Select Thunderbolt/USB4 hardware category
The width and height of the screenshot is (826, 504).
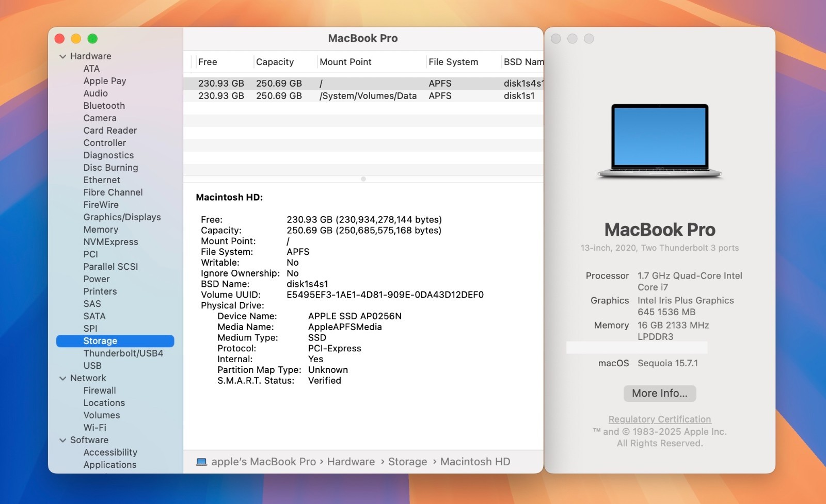[x=123, y=353]
